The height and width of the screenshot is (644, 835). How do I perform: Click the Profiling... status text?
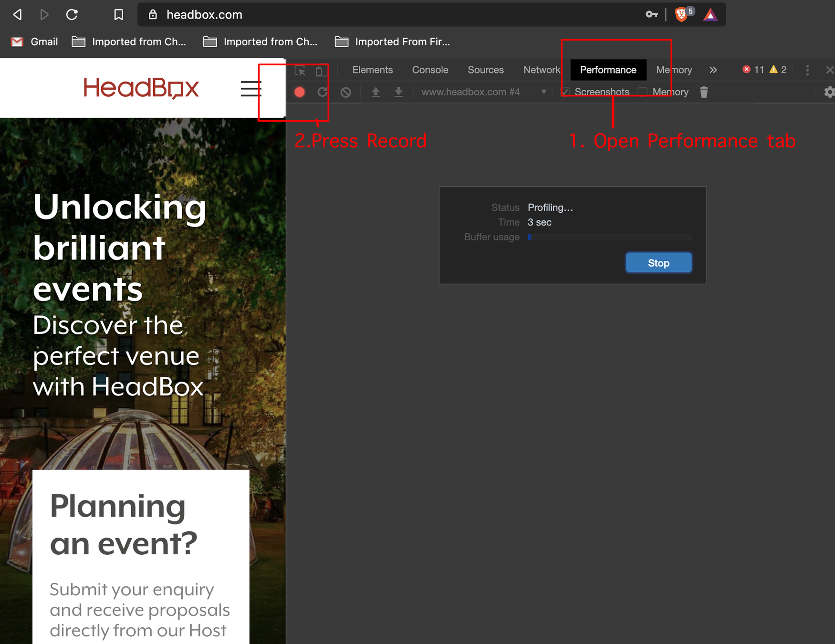(550, 208)
